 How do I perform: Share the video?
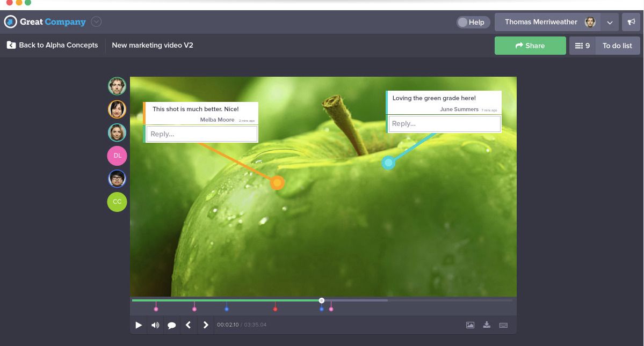tap(530, 46)
